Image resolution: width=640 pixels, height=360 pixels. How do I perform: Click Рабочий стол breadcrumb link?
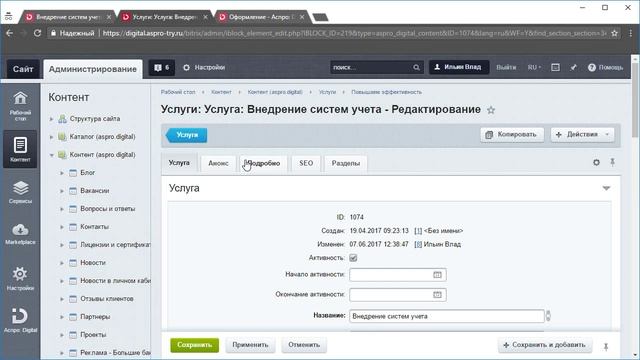(178, 92)
